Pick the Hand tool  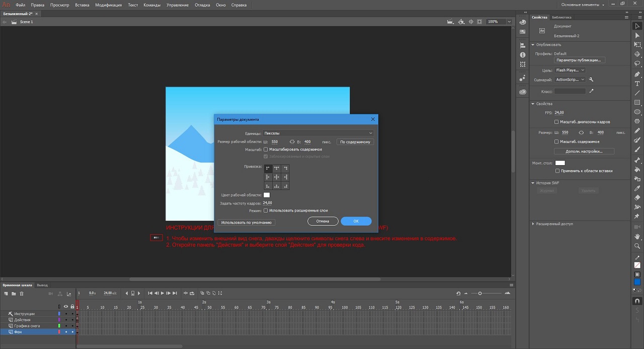[x=637, y=236]
